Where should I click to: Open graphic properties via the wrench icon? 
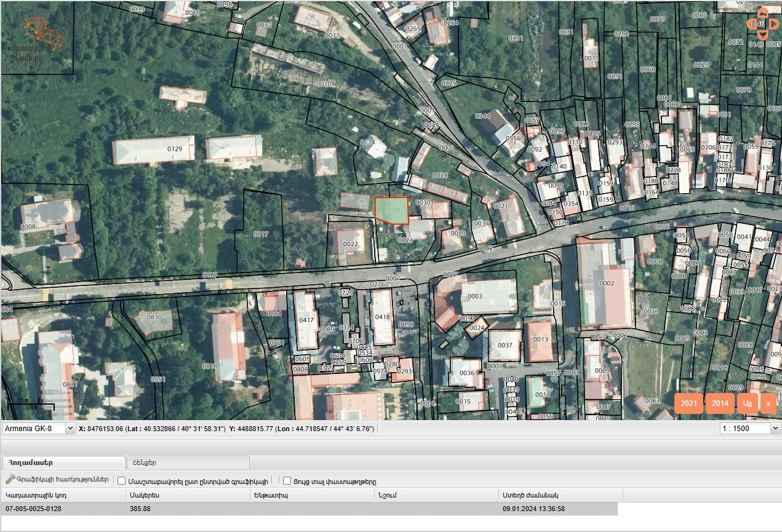tap(10, 480)
